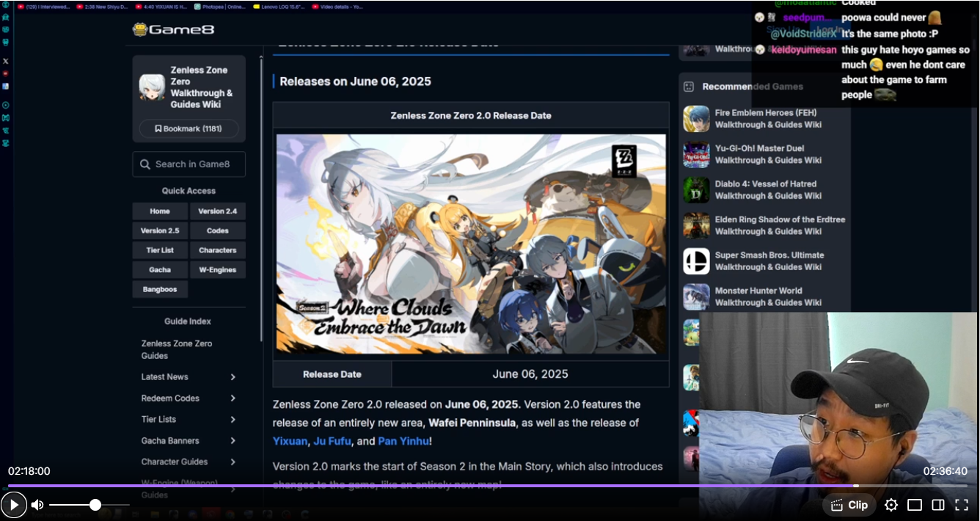This screenshot has width=980, height=521.
Task: Switch to the '2:38 New Shiyu D...' tab
Action: pos(102,7)
